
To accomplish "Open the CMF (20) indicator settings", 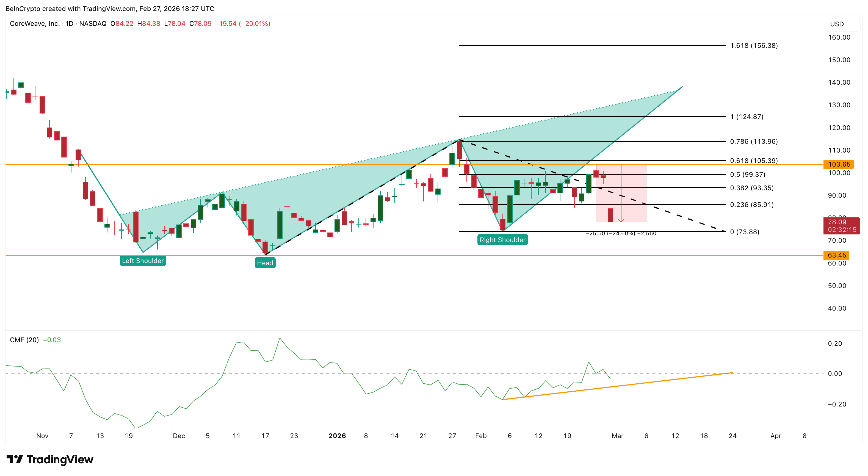I will pyautogui.click(x=24, y=340).
